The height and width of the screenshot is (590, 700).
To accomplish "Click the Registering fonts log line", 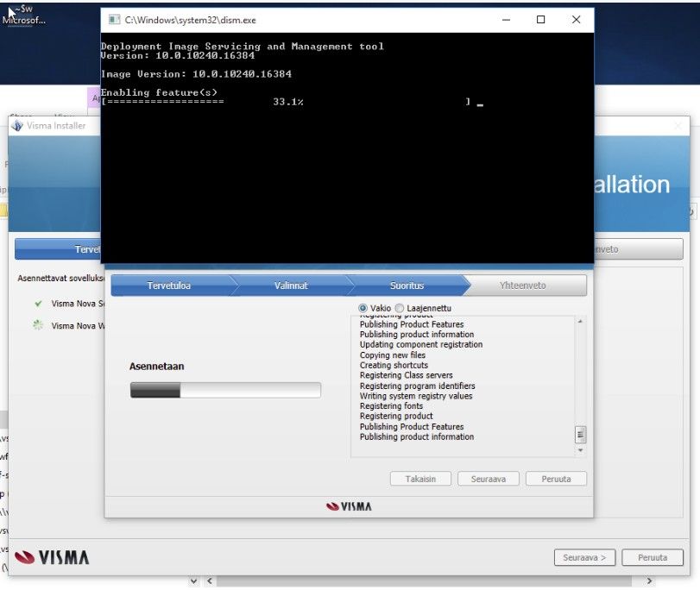I will (x=391, y=405).
